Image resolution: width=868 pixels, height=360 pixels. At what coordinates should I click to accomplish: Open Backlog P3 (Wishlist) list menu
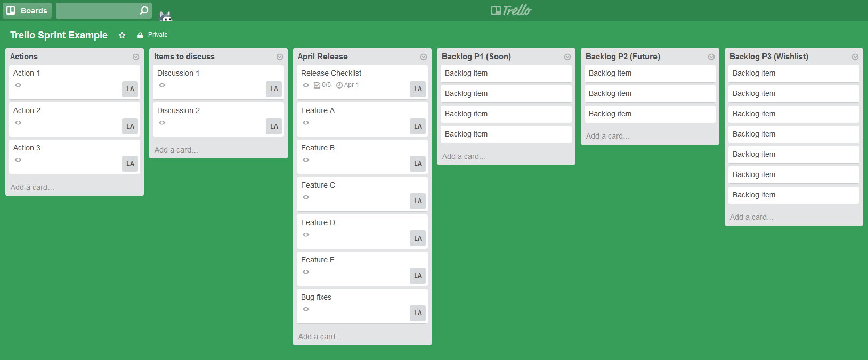coord(855,57)
